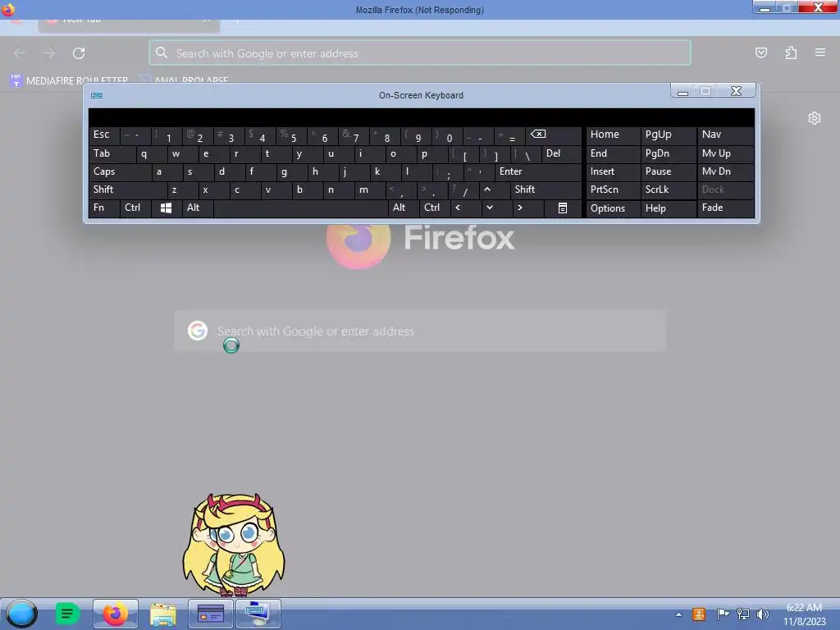Click the Home key
This screenshot has width=840, height=630.
point(613,135)
